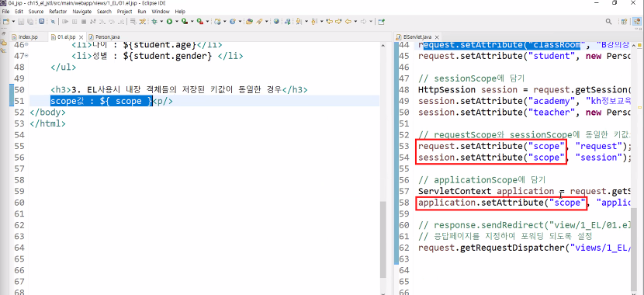Image resolution: width=644 pixels, height=295 pixels.
Task: Click the Open Type icon
Action: click(249, 22)
